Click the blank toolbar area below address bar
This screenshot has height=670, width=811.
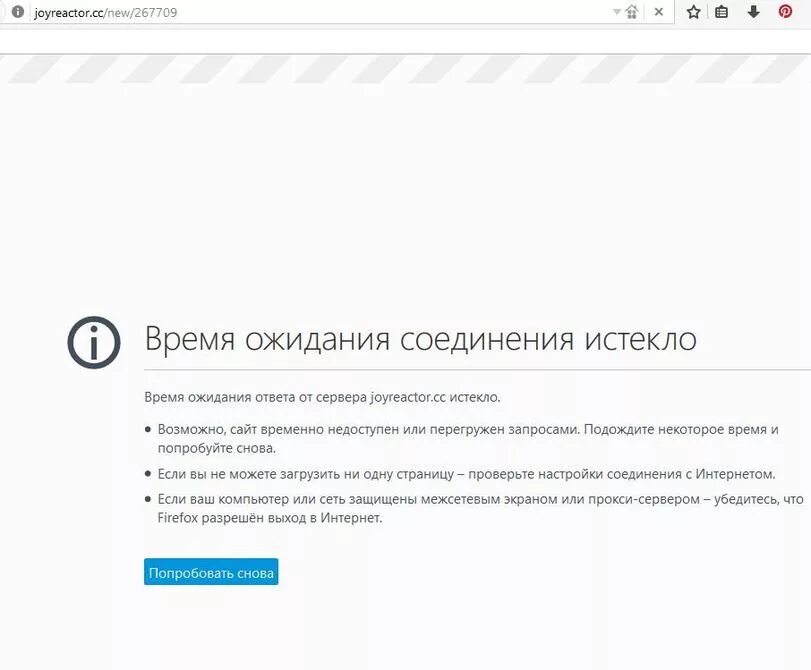click(406, 40)
